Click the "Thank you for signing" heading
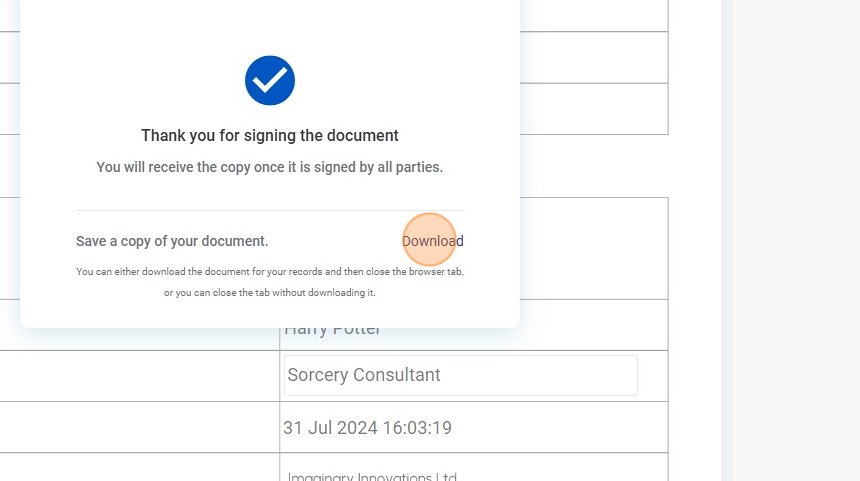860x481 pixels. (x=270, y=135)
